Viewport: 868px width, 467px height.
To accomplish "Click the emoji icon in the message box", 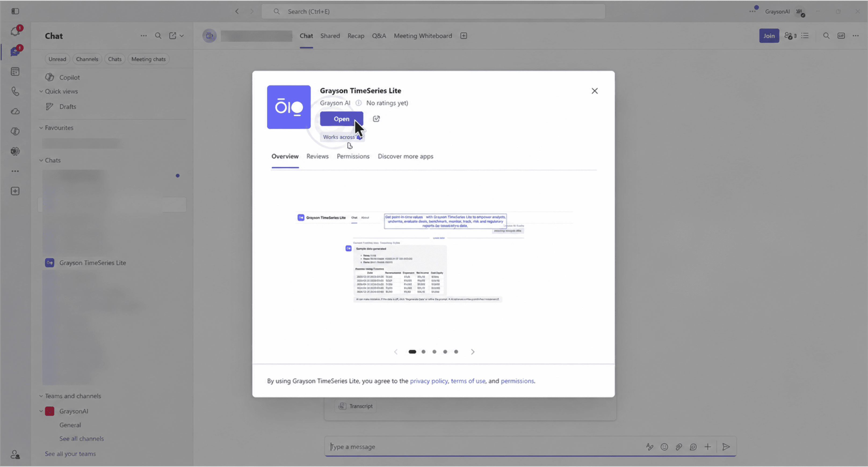I will click(x=664, y=447).
